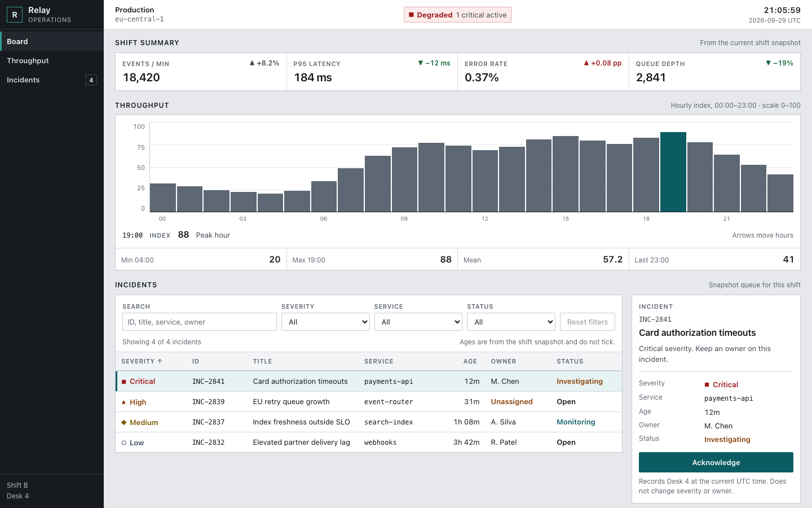Click the Mean throughput stat 57.2

(613, 260)
